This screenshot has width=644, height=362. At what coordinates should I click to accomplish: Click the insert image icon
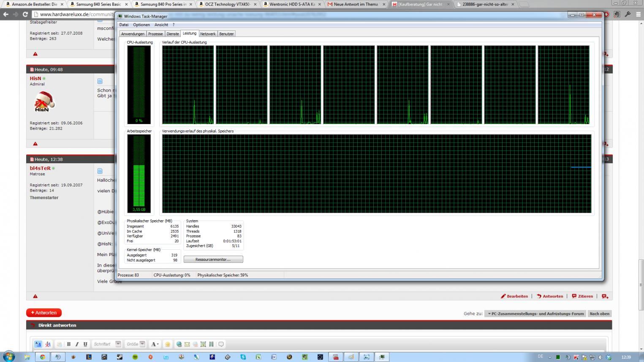click(x=203, y=344)
